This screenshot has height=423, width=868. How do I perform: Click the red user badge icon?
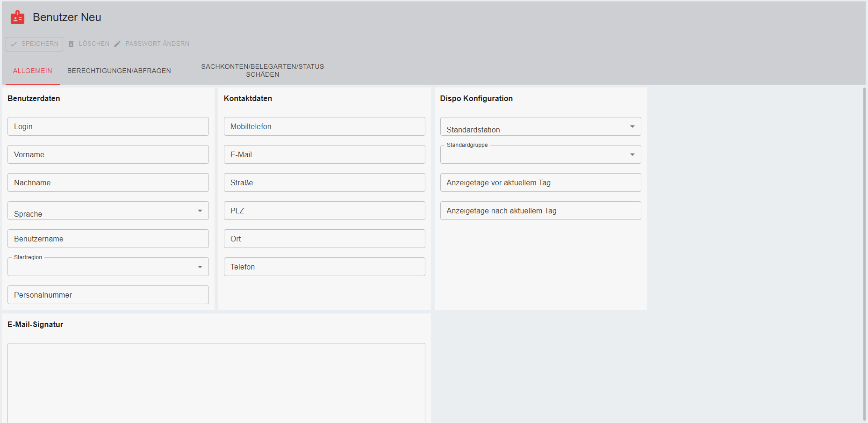pyautogui.click(x=17, y=17)
